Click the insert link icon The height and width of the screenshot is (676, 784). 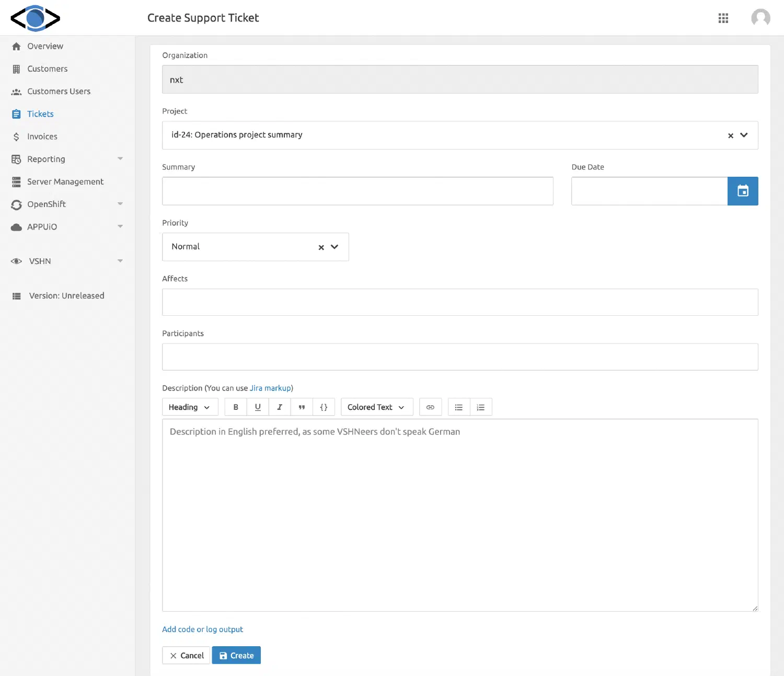coord(430,407)
